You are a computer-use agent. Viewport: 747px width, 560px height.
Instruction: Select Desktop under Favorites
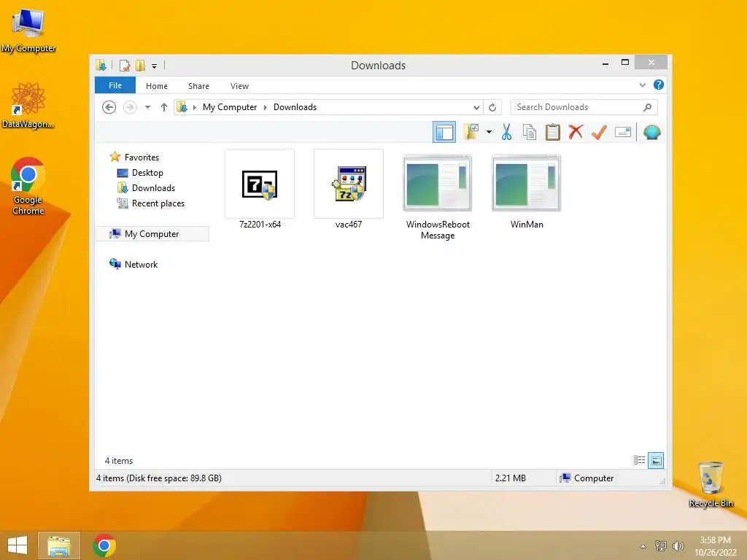click(147, 172)
